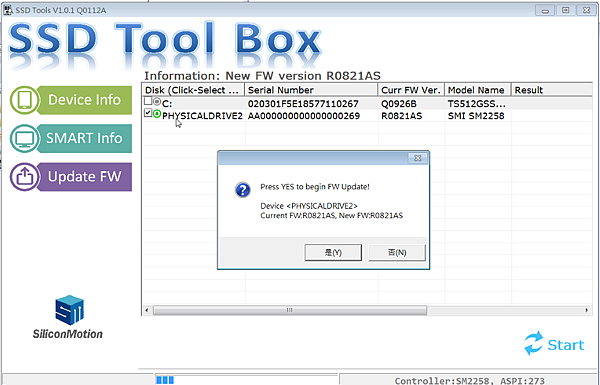600x385 pixels.
Task: Click serial number 020301F5E18577110267
Action: tap(303, 104)
